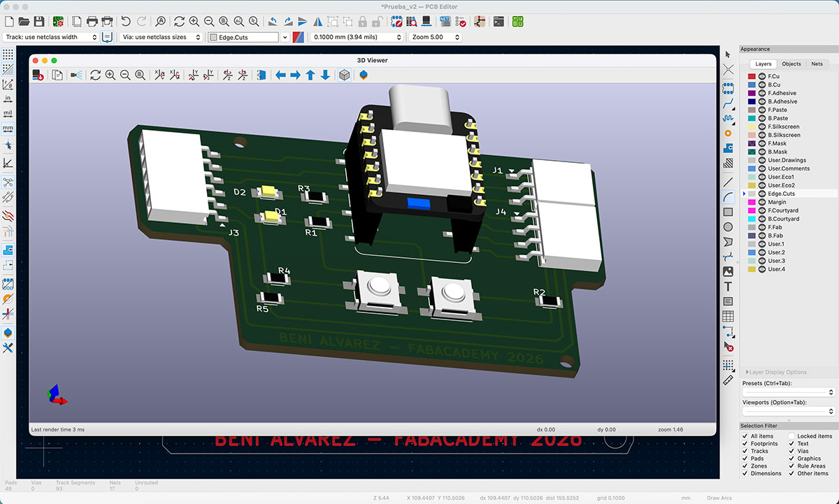The image size is (839, 504).
Task: Select the Delete tool in right toolbar
Action: pos(728,347)
